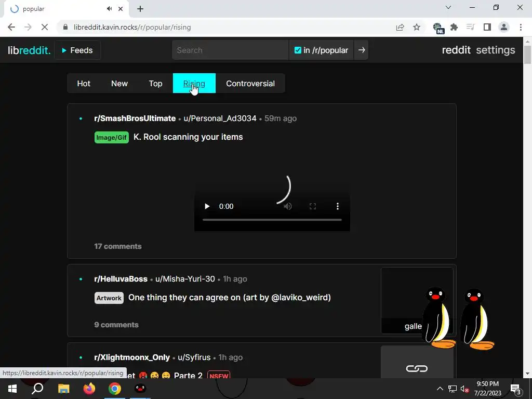
Task: Open post K. Rool scanning your items
Action: pos(188,137)
